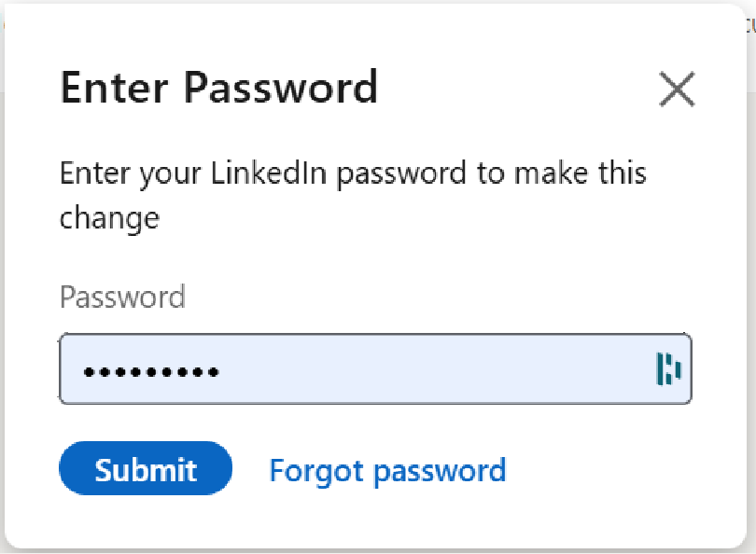The height and width of the screenshot is (554, 756).
Task: Focus the Password input field
Action: coord(373,369)
